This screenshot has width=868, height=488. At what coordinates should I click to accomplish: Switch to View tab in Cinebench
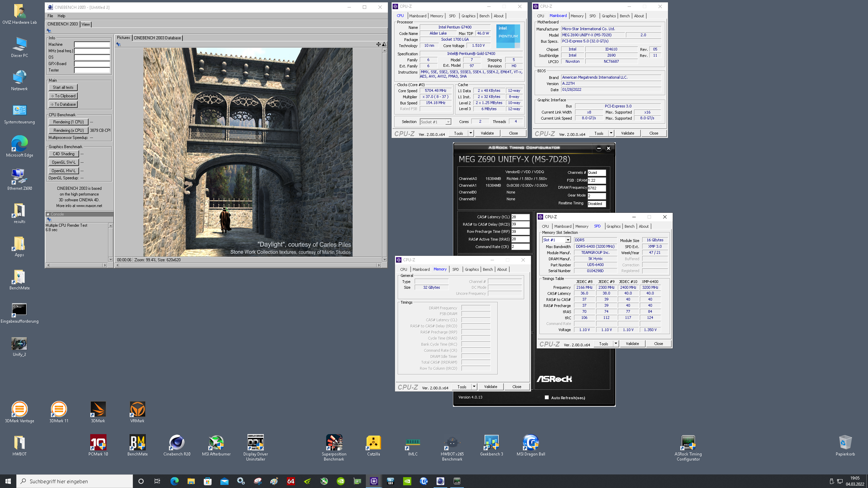pos(86,24)
